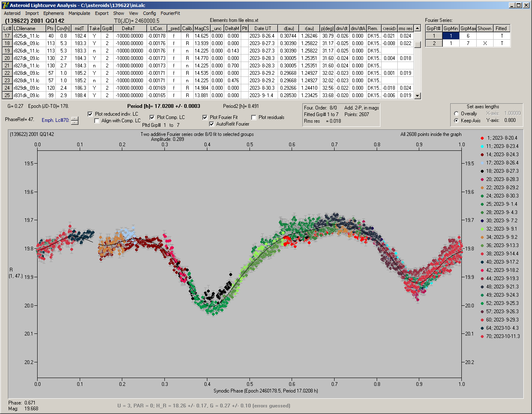Click the Synodic Phase axis label
532x414 pixels.
(x=266, y=391)
